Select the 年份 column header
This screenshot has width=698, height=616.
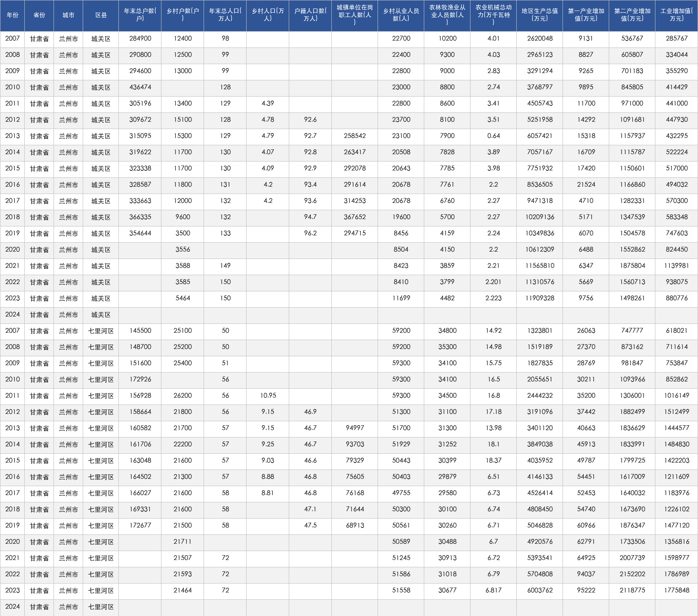13,15
